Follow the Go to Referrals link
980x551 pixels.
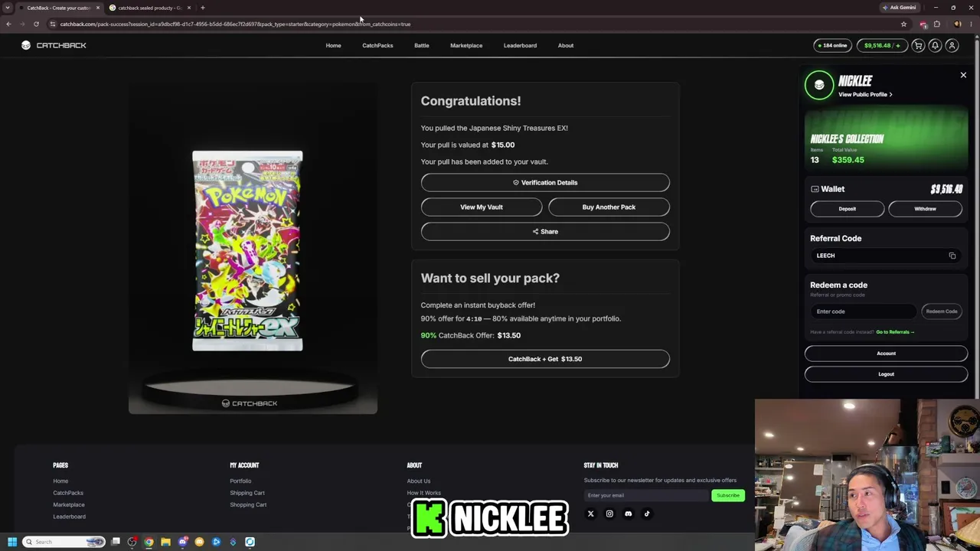click(895, 332)
